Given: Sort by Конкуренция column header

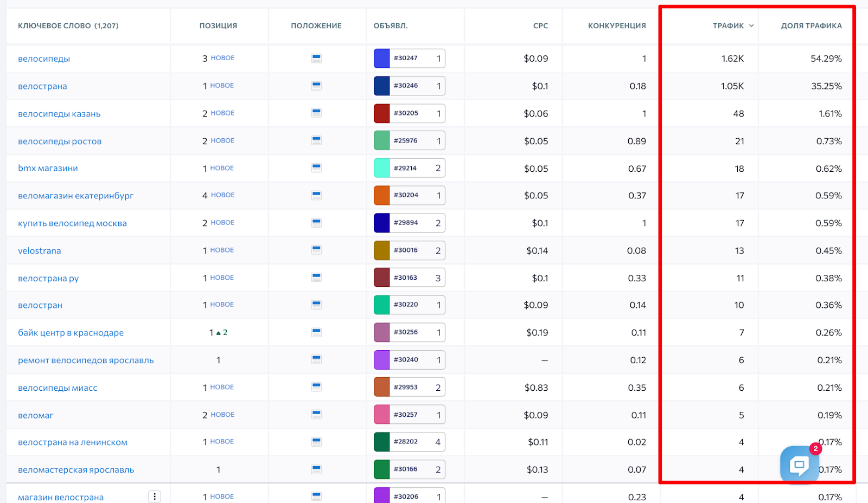Looking at the screenshot, I should click(x=617, y=25).
